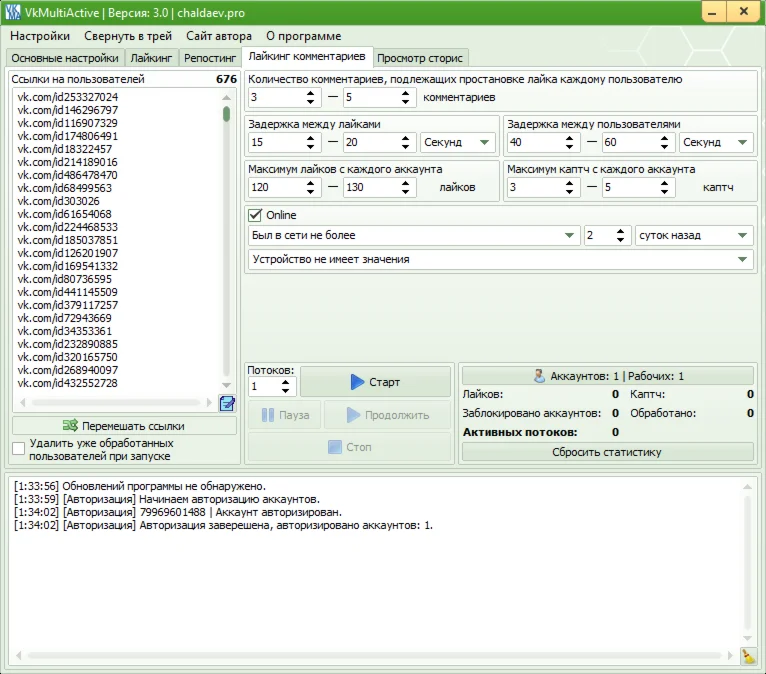Select the vk.com/id253327024 link in list
Image resolution: width=766 pixels, height=674 pixels.
pyautogui.click(x=67, y=97)
